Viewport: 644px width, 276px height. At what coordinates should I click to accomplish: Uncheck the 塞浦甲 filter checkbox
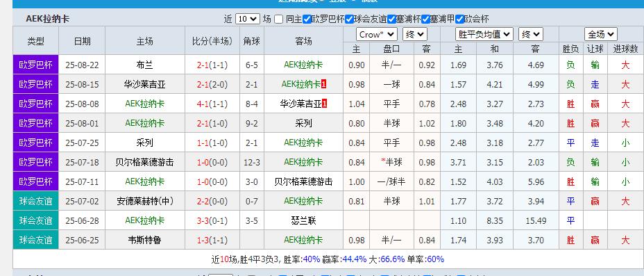point(425,19)
